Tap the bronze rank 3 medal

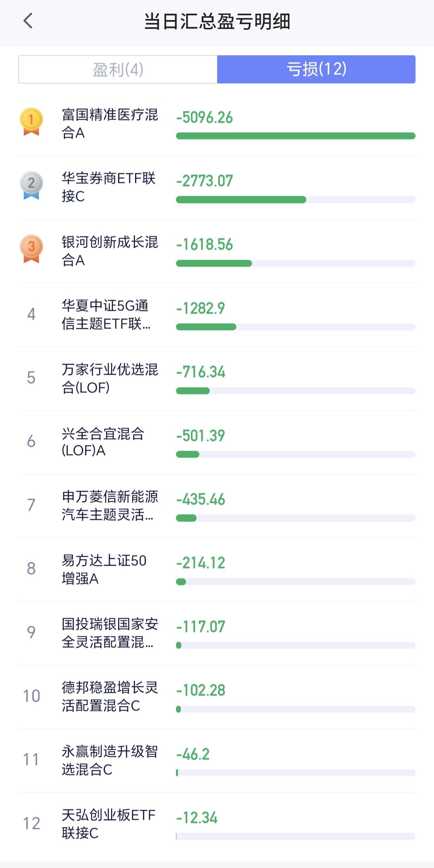pyautogui.click(x=31, y=249)
